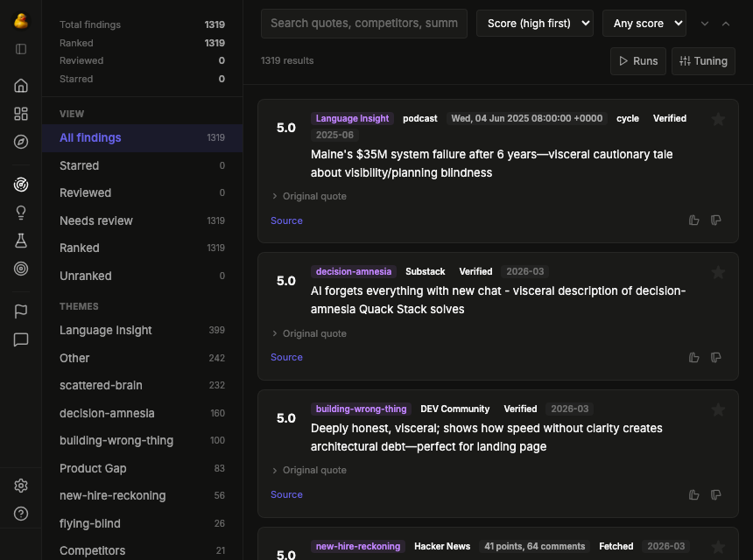The image size is (753, 560).
Task: Toggle the sidebar collapse icon below the duck
Action: [20, 49]
